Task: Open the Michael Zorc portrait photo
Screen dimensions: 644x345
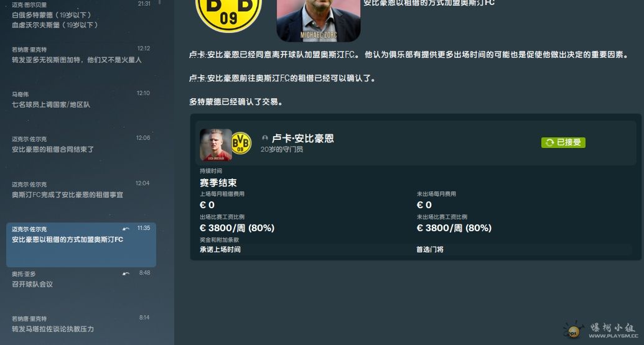Action: (x=319, y=20)
